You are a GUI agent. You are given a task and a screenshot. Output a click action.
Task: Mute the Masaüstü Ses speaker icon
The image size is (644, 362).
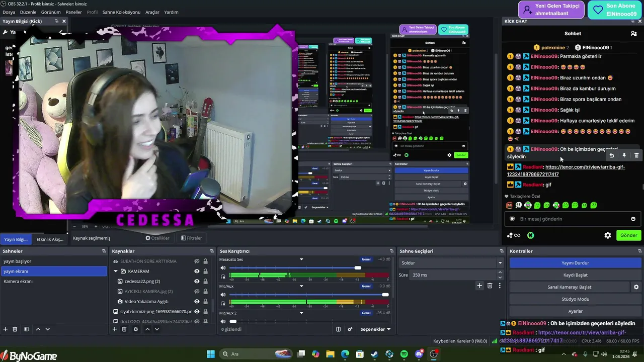coord(223,267)
